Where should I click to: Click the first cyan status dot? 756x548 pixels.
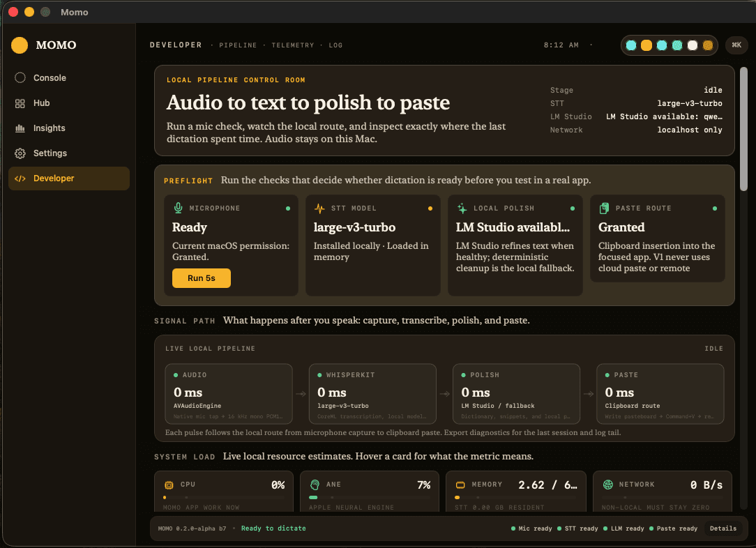pos(630,45)
